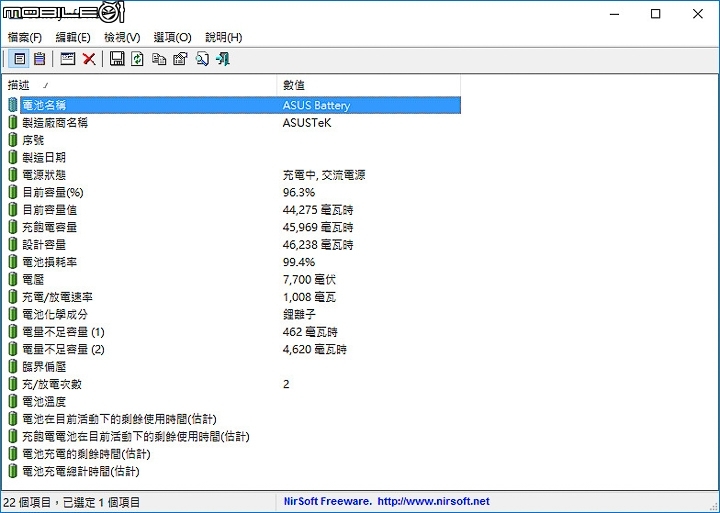This screenshot has width=720, height=513.
Task: Click the '462 毫瓦時' value
Action: click(310, 332)
